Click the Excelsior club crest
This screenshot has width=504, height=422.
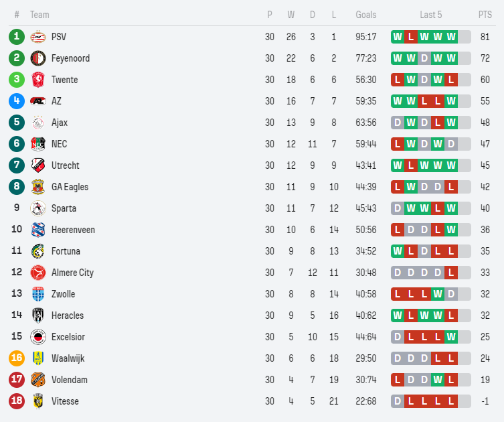coord(38,337)
